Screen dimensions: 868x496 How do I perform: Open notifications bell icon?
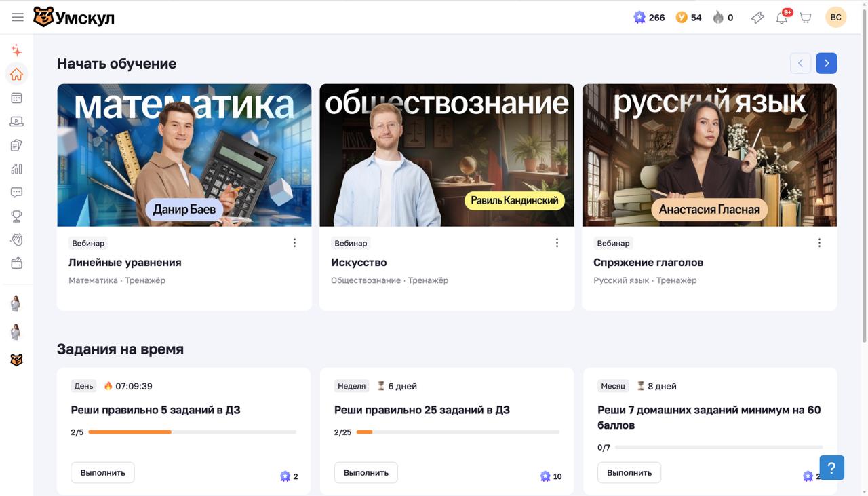click(782, 18)
